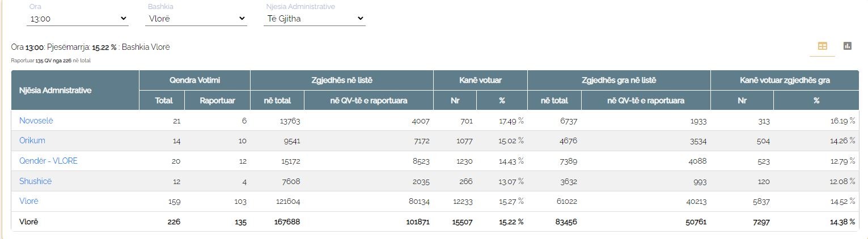Open the Vlorë administrative unit link
This screenshot has width=868, height=239.
click(x=29, y=201)
